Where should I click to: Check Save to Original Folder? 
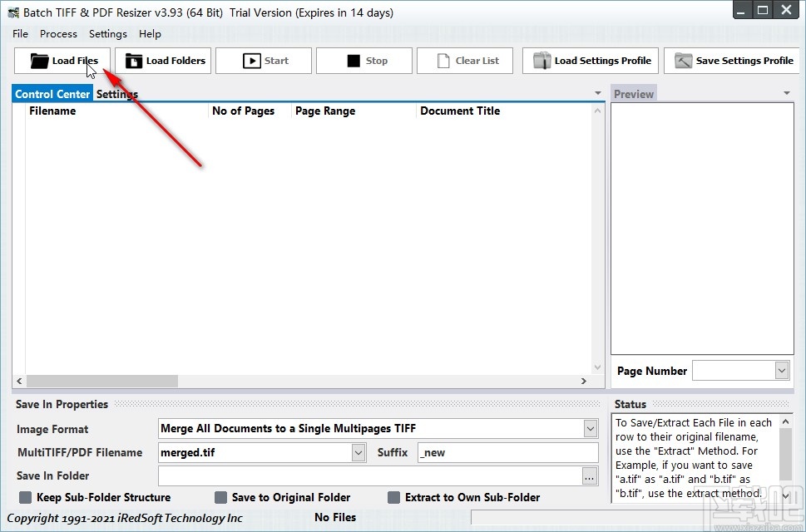[x=220, y=497]
